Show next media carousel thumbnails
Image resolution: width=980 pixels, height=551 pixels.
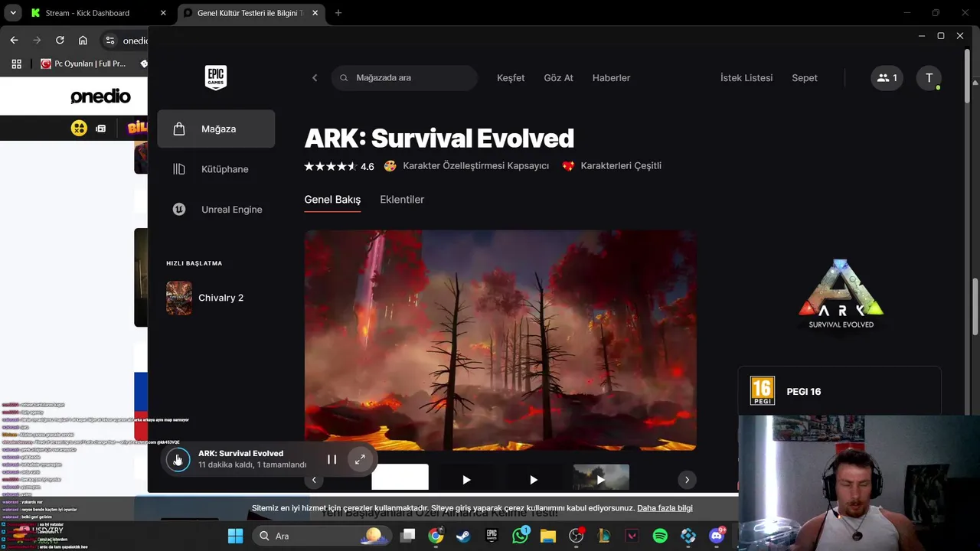(687, 480)
